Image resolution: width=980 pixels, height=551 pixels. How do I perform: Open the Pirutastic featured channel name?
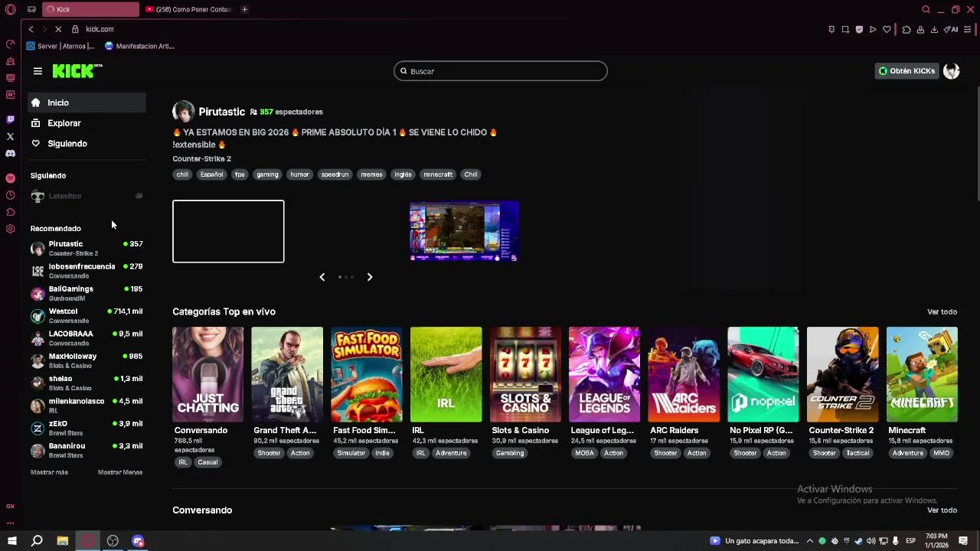[x=221, y=112]
